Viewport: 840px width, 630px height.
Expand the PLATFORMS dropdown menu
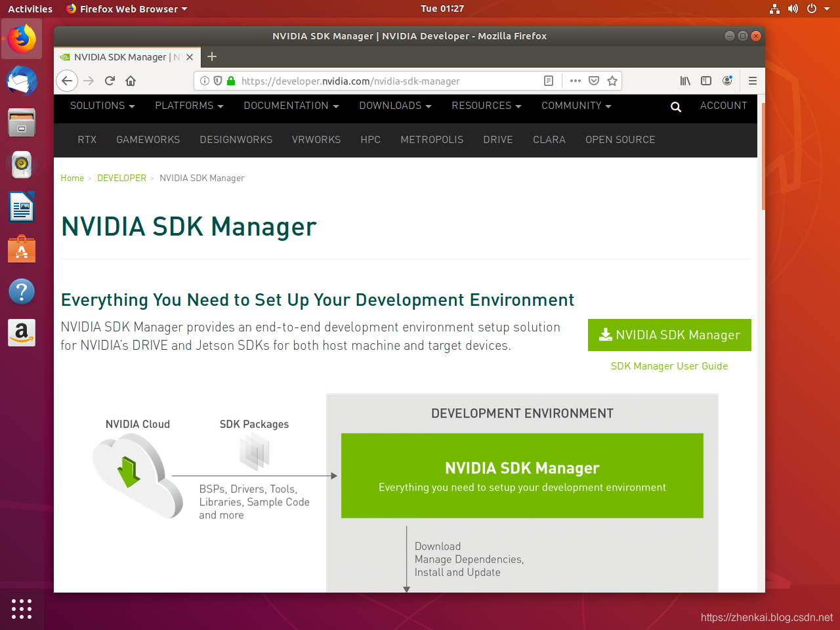[x=189, y=106]
